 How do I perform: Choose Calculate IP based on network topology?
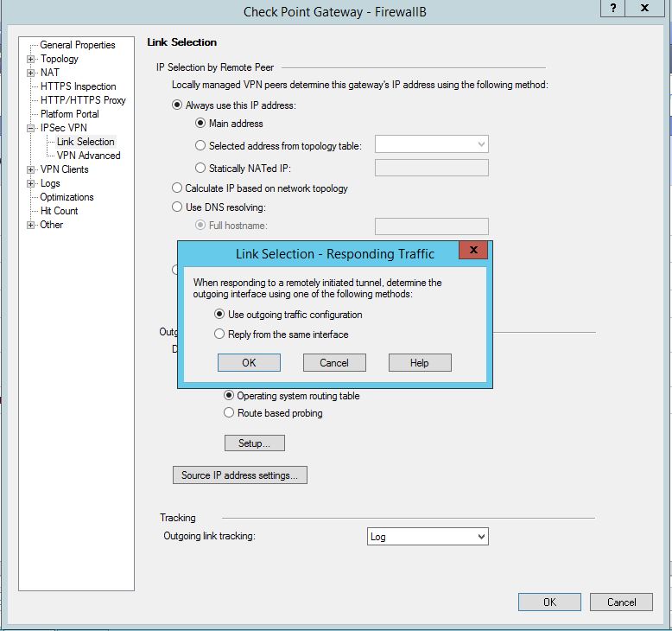click(x=177, y=188)
